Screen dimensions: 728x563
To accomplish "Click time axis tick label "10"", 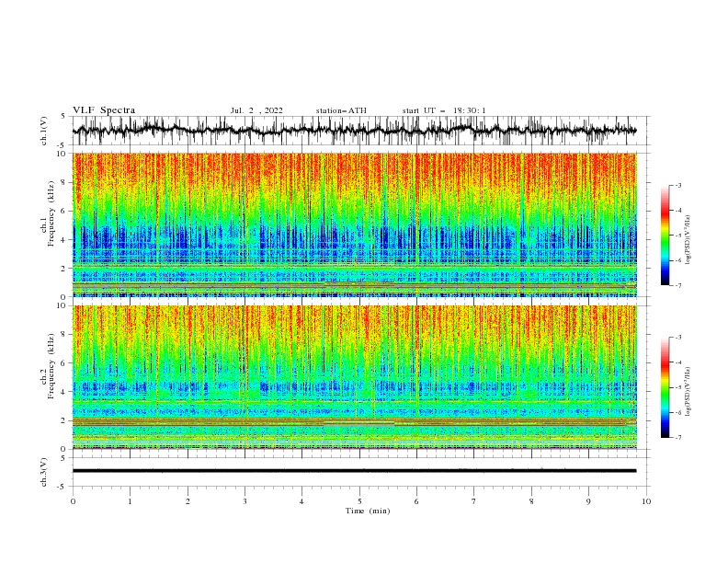I will click(646, 501).
